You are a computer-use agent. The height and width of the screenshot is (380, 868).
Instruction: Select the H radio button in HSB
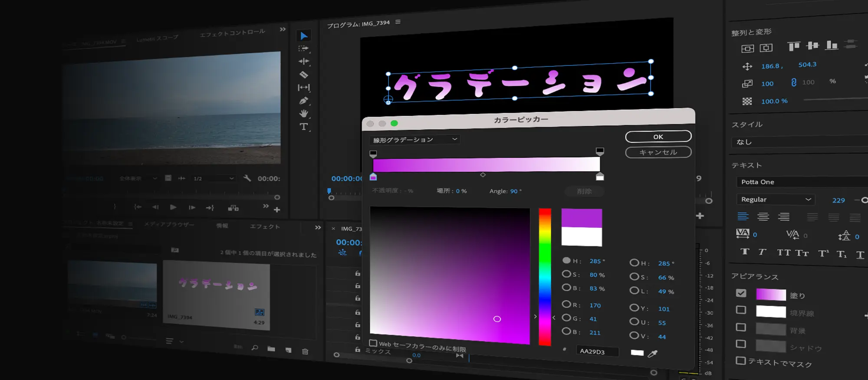click(x=566, y=261)
